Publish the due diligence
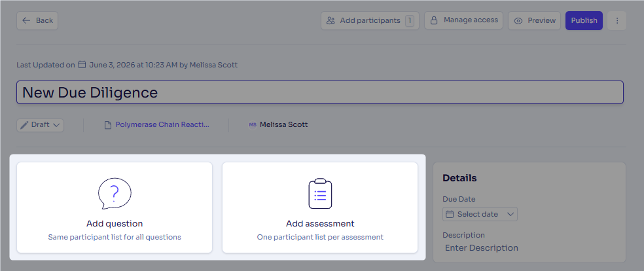This screenshot has height=271, width=644. 584,20
